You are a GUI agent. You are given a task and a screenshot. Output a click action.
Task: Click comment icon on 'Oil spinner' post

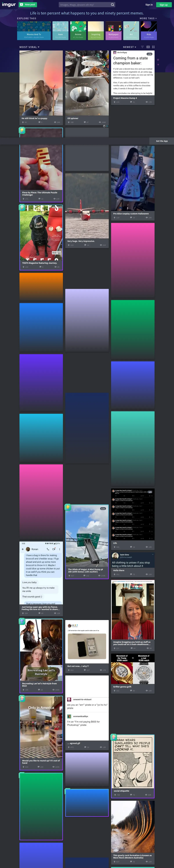(85, 122)
